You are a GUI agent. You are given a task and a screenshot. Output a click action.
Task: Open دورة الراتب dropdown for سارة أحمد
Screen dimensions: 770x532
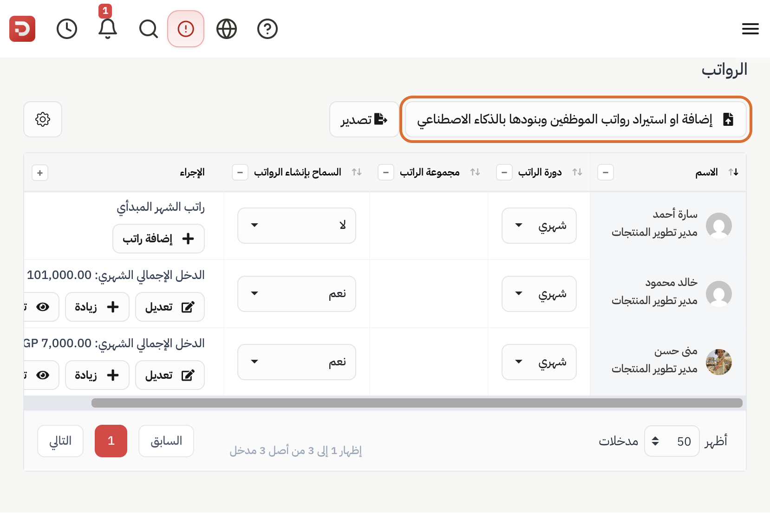pyautogui.click(x=539, y=226)
